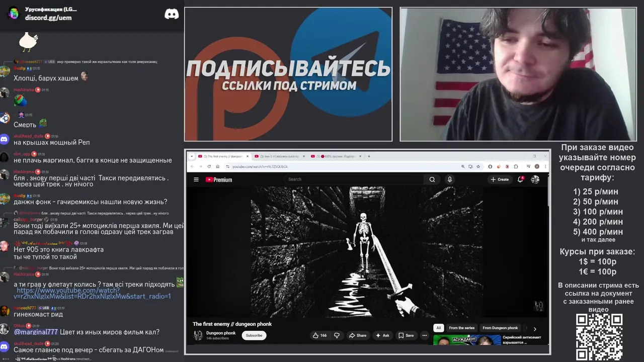Open the Dungeon phonk channel name link
This screenshot has width=644, height=362.
pos(221,333)
